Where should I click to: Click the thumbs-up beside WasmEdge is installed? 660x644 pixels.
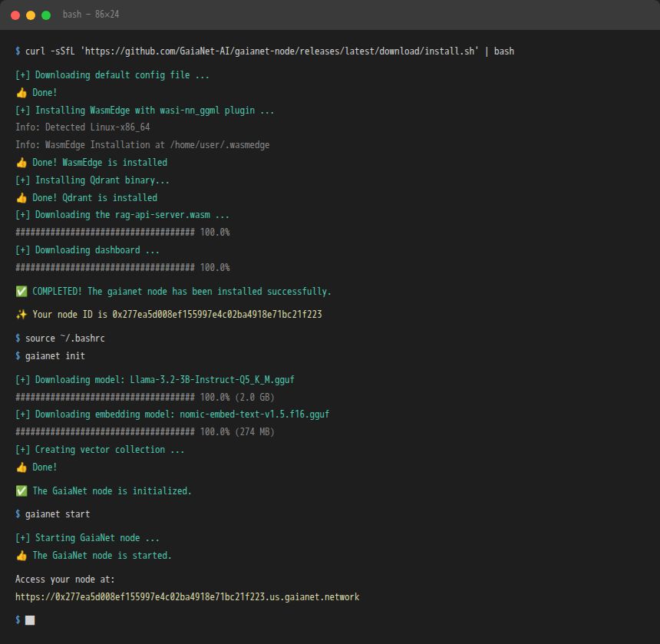pos(20,162)
